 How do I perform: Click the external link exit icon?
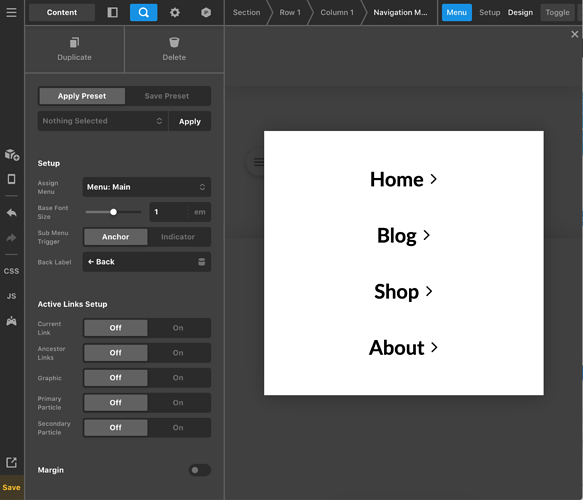pos(12,462)
